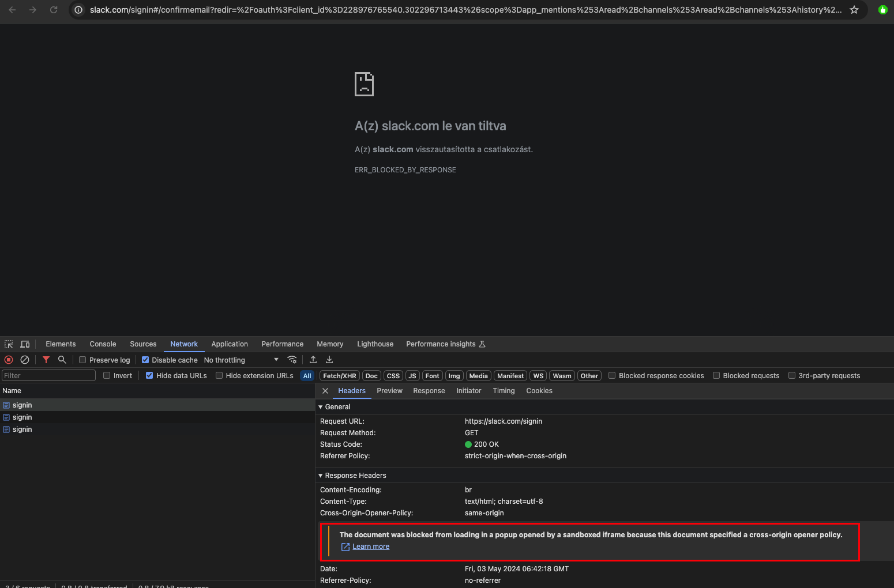Open network conditions settings
The width and height of the screenshot is (894, 588).
[292, 360]
